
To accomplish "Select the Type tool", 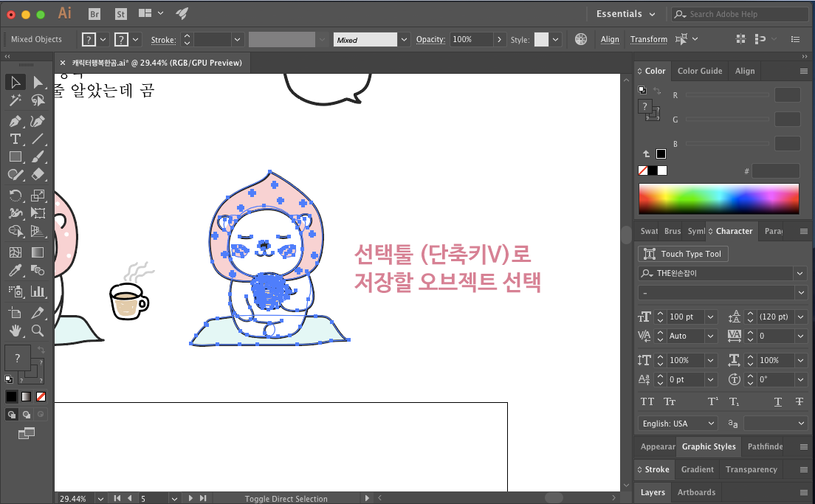I will coord(15,139).
